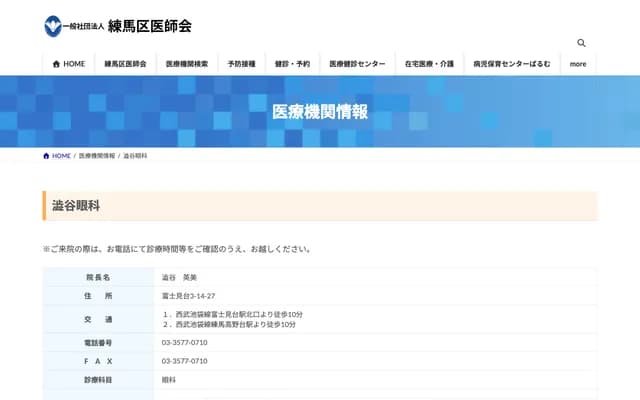
Task: Click the 練馬区医師会 logo emblem
Action: pyautogui.click(x=52, y=26)
